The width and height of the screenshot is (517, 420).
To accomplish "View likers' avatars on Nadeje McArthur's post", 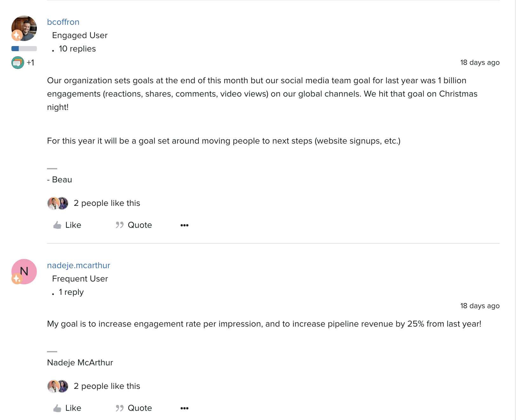I will (x=58, y=386).
